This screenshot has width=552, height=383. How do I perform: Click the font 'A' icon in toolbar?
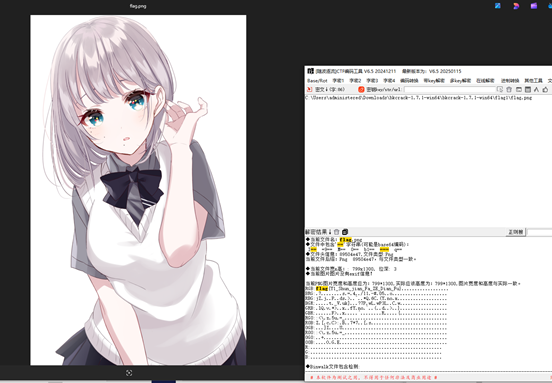click(536, 89)
